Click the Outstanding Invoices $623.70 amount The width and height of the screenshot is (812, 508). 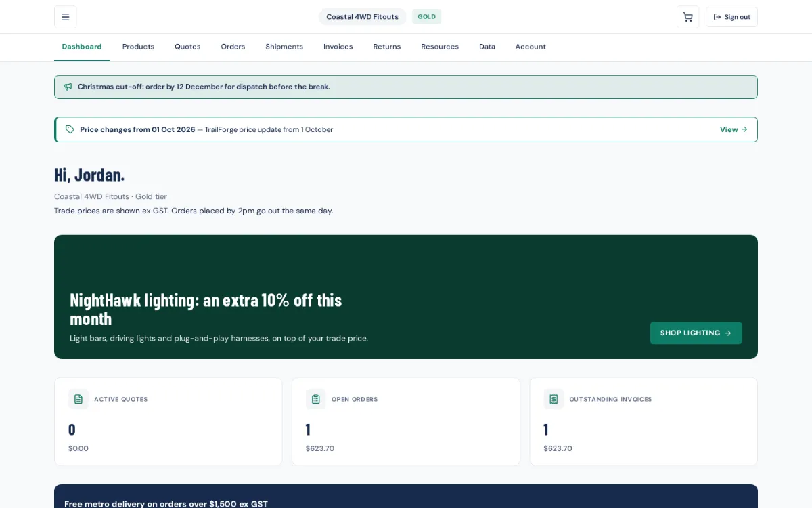click(x=558, y=448)
